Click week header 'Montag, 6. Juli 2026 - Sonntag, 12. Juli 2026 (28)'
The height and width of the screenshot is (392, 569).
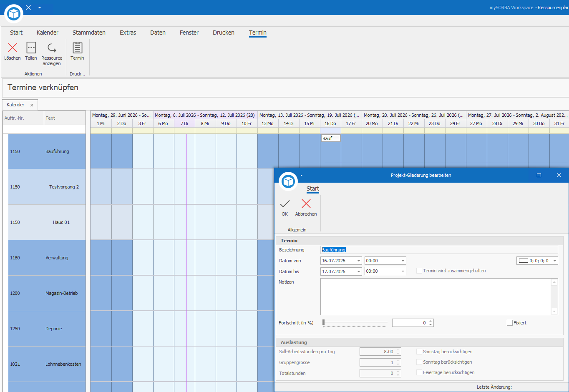tap(205, 115)
